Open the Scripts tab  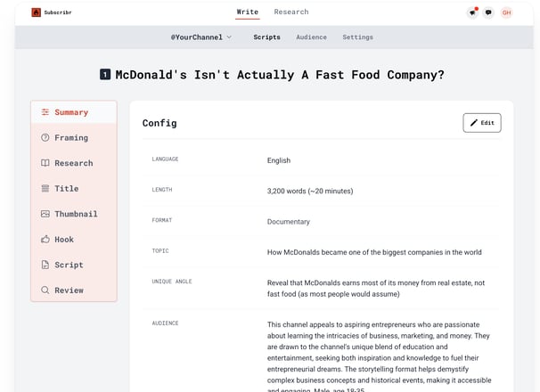tap(267, 37)
